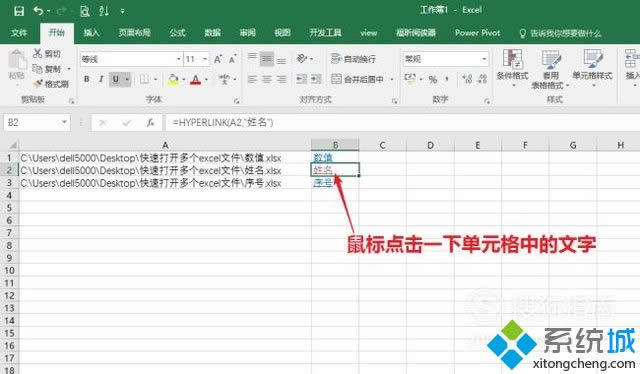Click the Bottom Align icon
Viewport: 640px width, 374px height.
tap(281, 61)
